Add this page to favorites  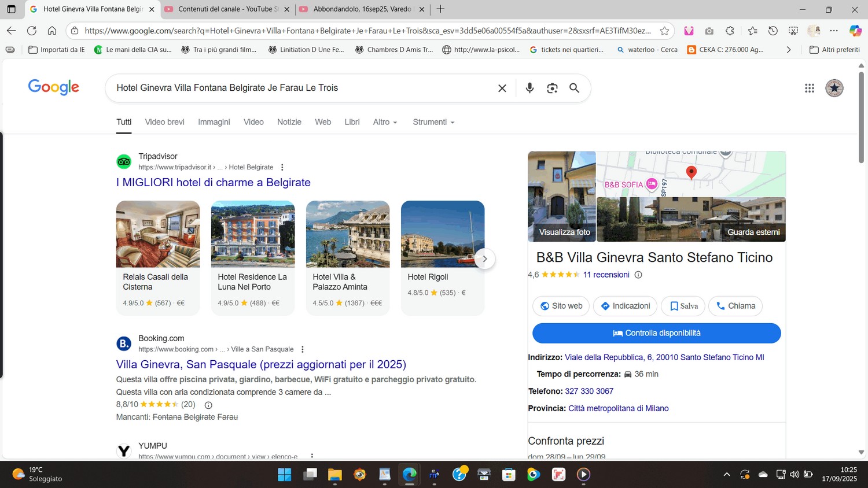point(664,31)
